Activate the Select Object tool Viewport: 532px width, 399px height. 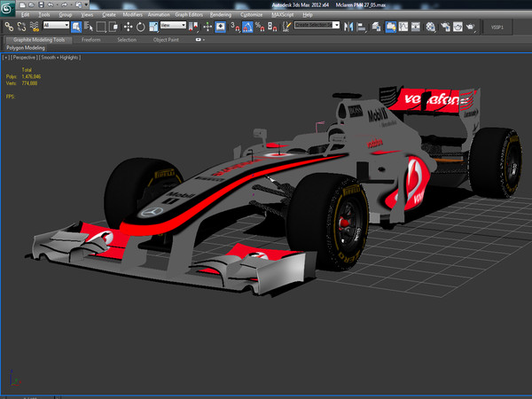(76, 27)
